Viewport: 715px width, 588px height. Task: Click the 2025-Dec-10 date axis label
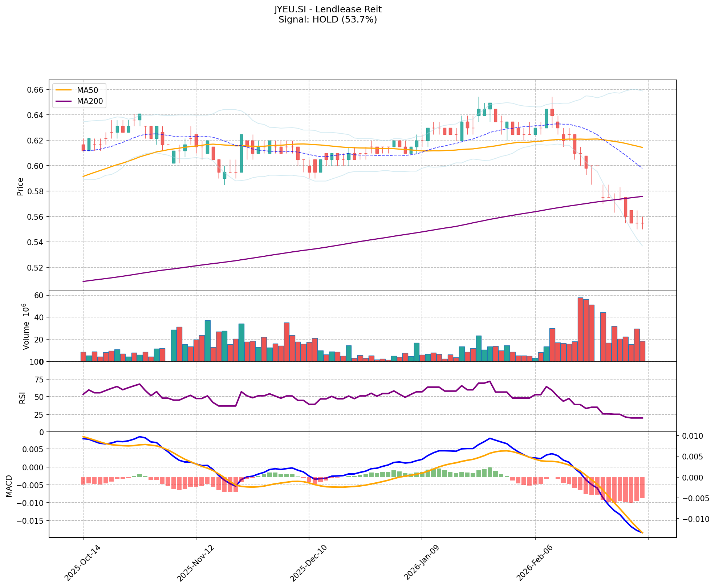tap(308, 563)
